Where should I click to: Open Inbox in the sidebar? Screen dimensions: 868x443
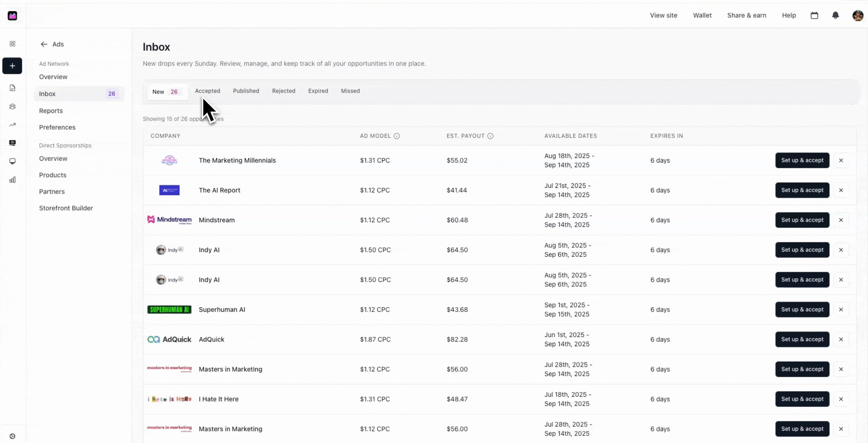pos(79,94)
